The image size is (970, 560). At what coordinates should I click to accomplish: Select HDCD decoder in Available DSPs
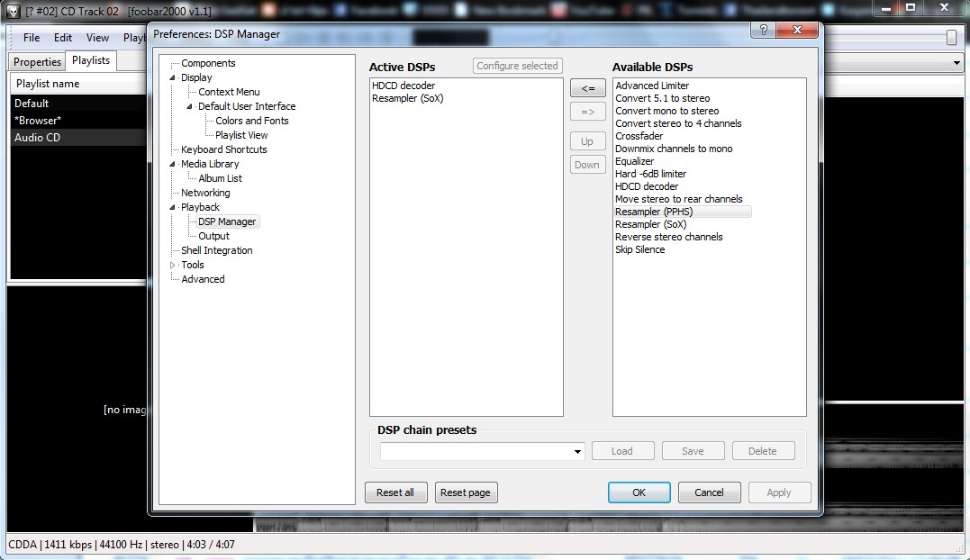tap(647, 186)
